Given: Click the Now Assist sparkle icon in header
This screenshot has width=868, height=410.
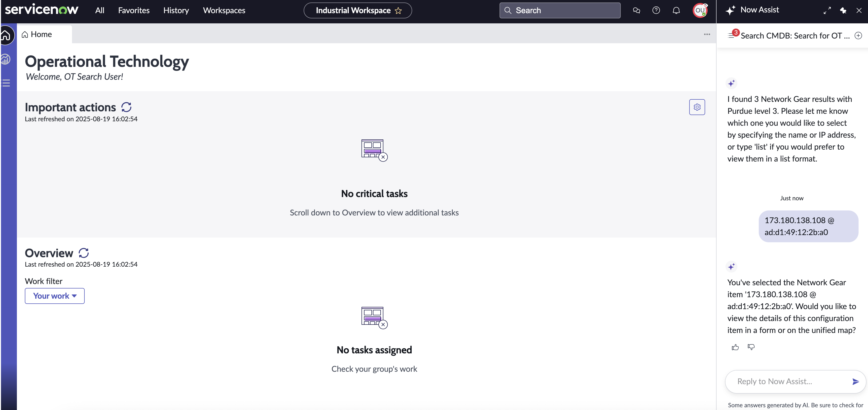Looking at the screenshot, I should point(730,10).
